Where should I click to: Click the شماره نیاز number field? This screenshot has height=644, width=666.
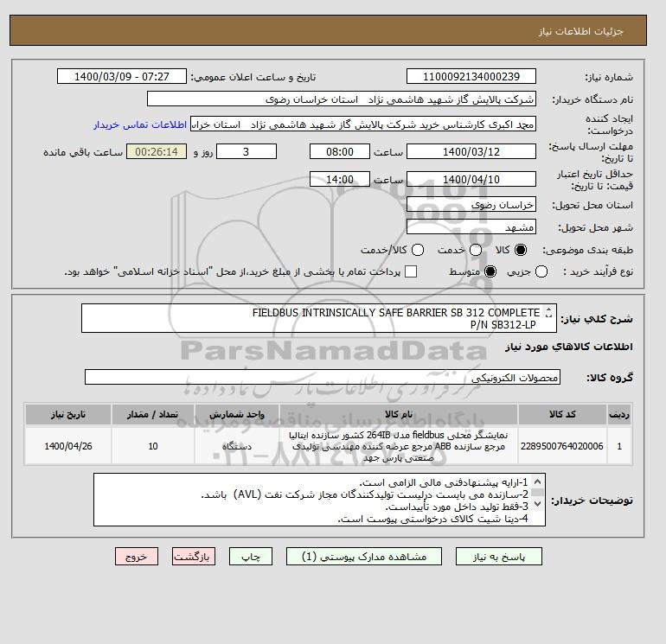(471, 76)
